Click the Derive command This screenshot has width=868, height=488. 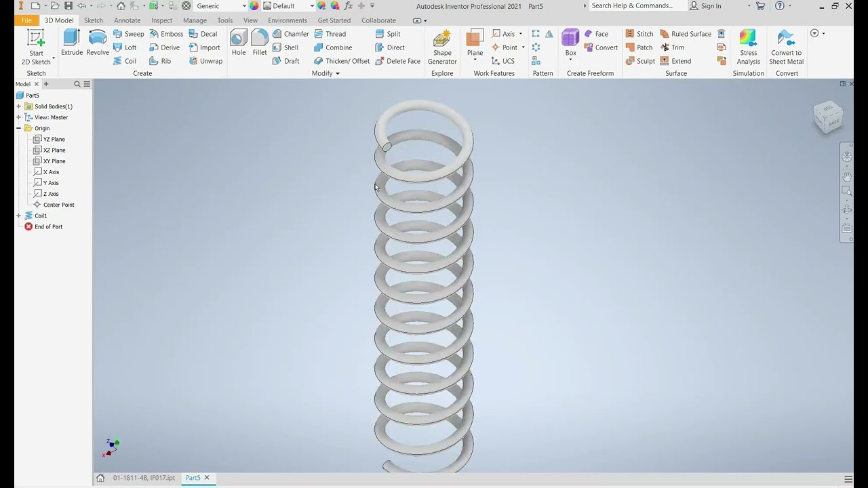165,47
